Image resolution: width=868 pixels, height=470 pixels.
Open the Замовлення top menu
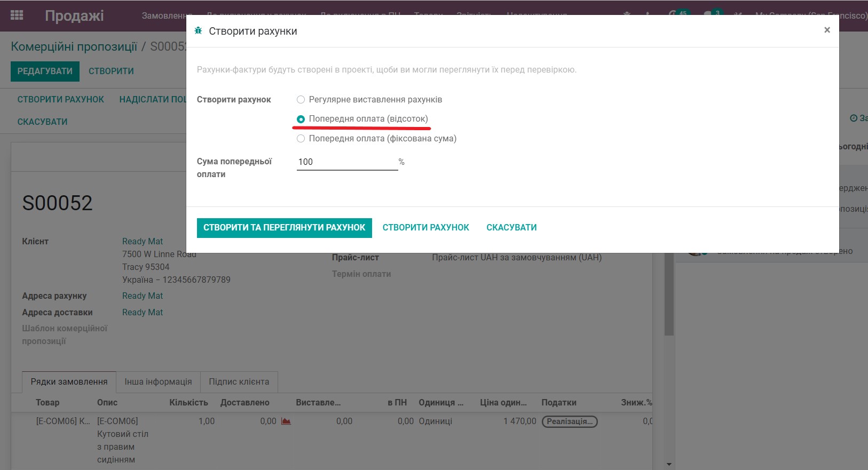[164, 15]
